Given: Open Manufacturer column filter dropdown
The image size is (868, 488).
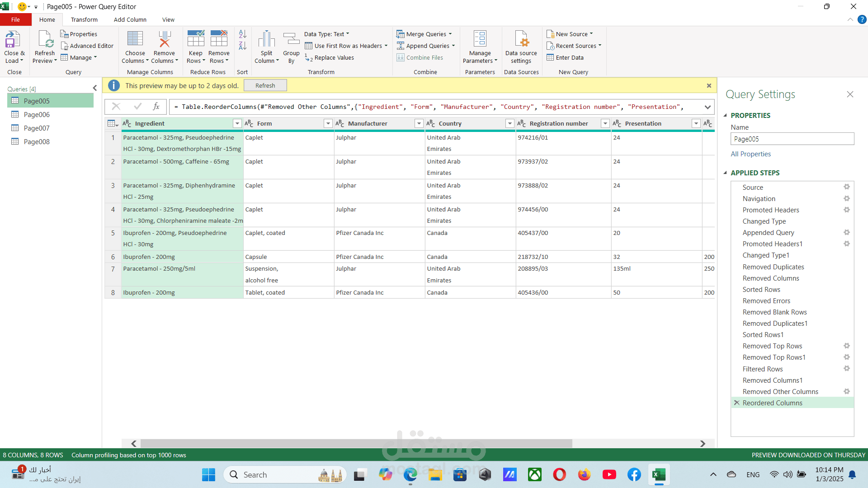Looking at the screenshot, I should point(419,123).
